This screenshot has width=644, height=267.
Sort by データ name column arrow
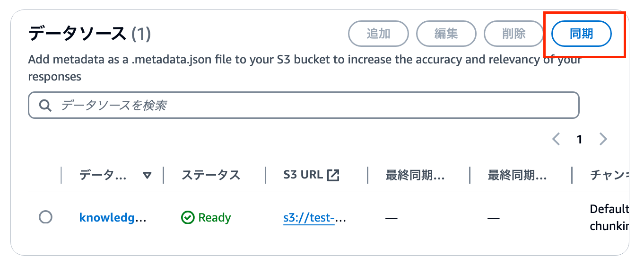coord(147,175)
